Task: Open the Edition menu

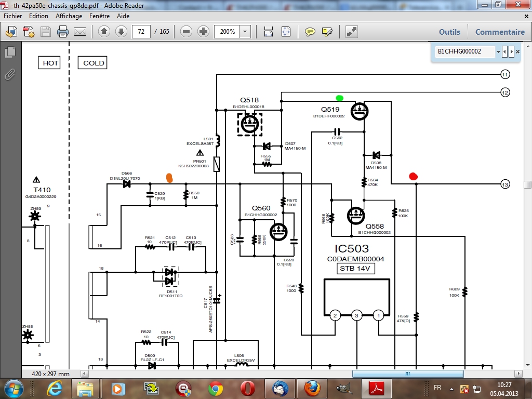Action: pyautogui.click(x=38, y=16)
